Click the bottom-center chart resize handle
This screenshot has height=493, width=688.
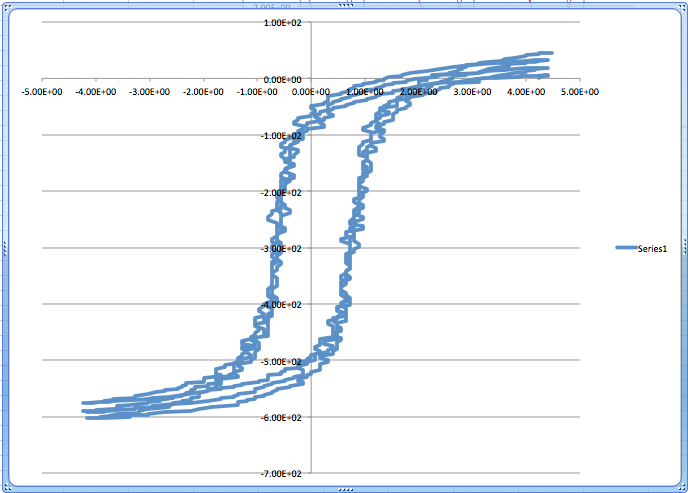(345, 489)
